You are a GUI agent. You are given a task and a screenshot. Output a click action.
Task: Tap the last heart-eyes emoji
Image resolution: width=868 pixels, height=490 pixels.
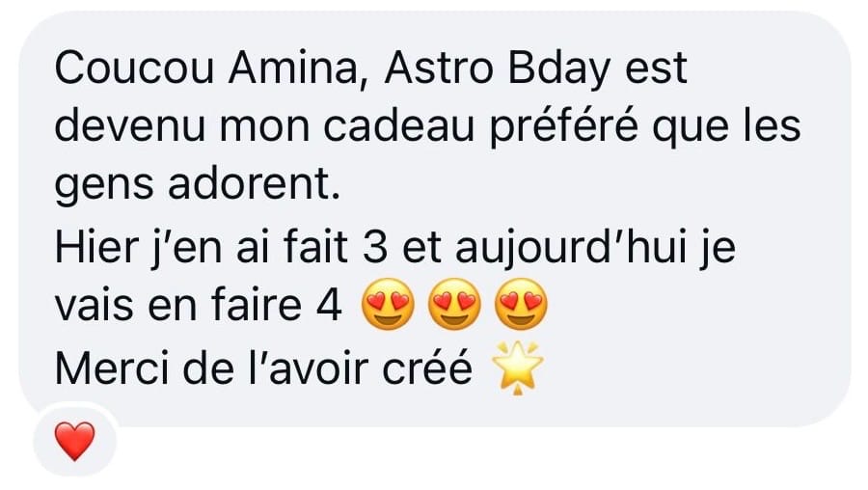521,304
